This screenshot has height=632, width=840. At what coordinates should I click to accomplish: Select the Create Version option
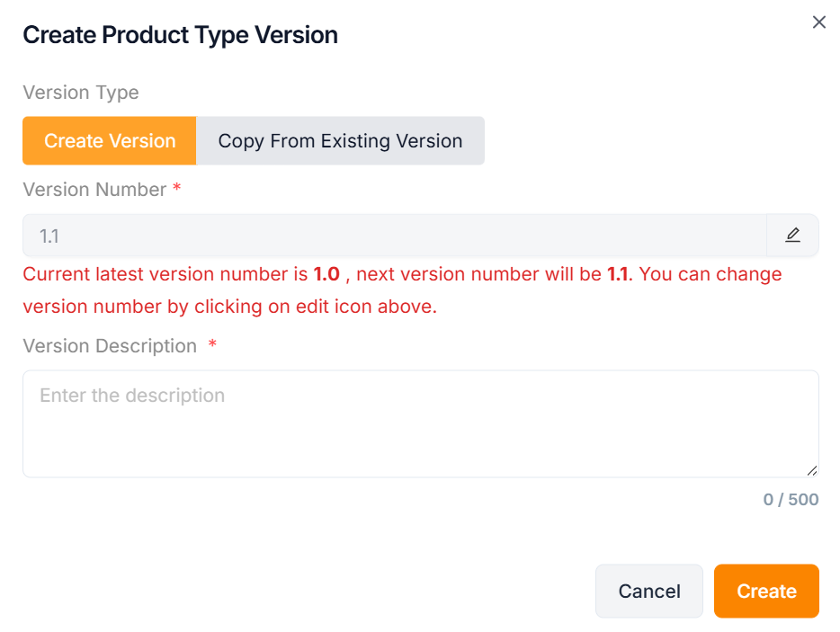click(x=110, y=141)
